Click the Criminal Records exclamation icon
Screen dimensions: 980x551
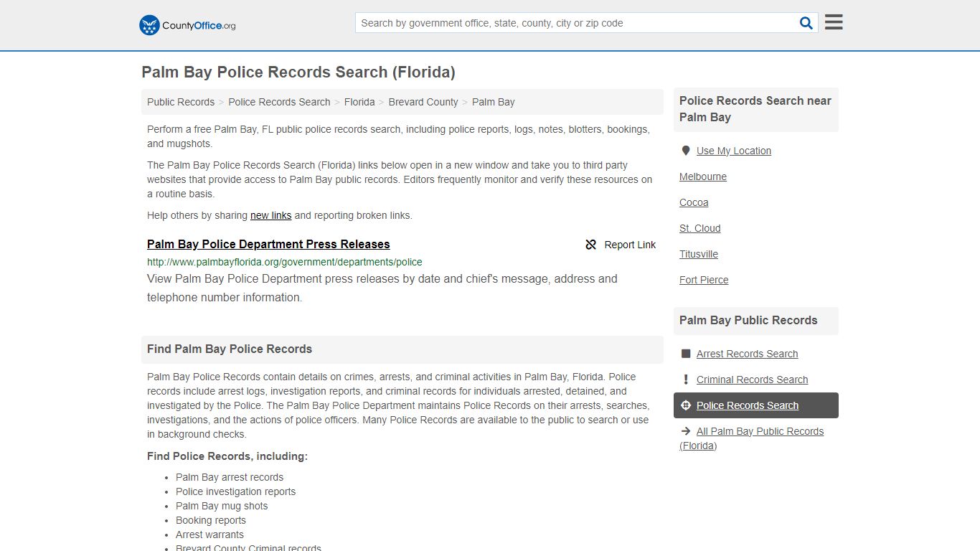pos(686,380)
